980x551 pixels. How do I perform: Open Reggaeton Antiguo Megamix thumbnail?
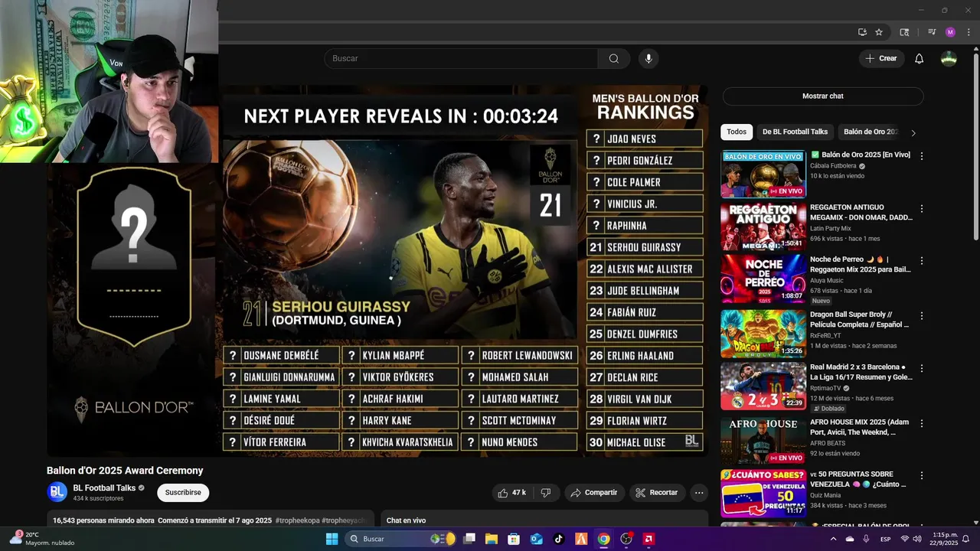tap(763, 227)
